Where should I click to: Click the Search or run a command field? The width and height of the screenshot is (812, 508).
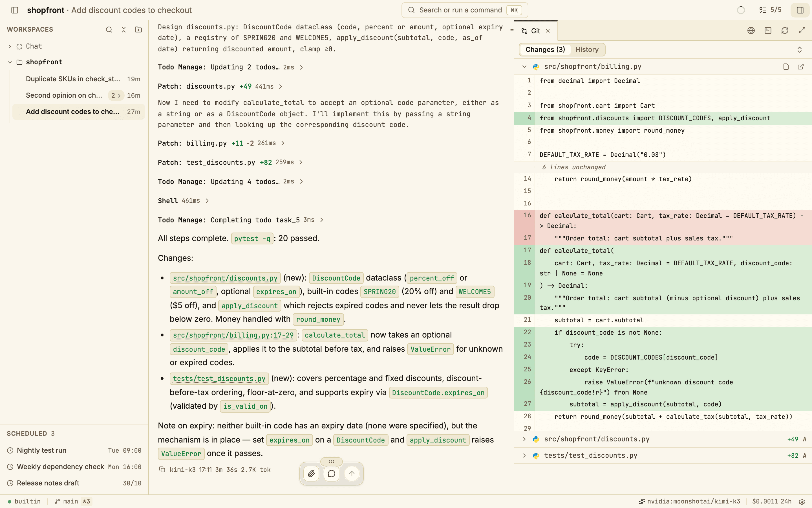click(x=465, y=10)
